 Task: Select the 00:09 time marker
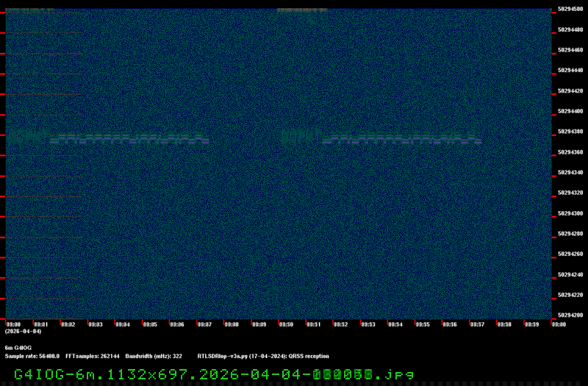259,324
